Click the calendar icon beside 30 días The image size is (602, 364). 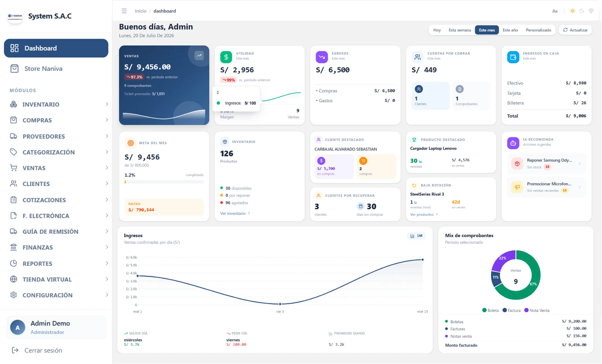coord(361,206)
